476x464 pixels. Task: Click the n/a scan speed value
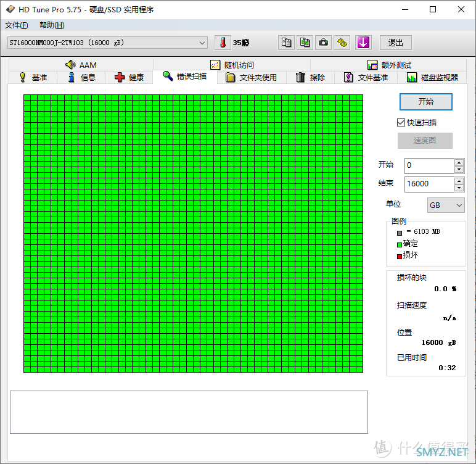pyautogui.click(x=449, y=318)
